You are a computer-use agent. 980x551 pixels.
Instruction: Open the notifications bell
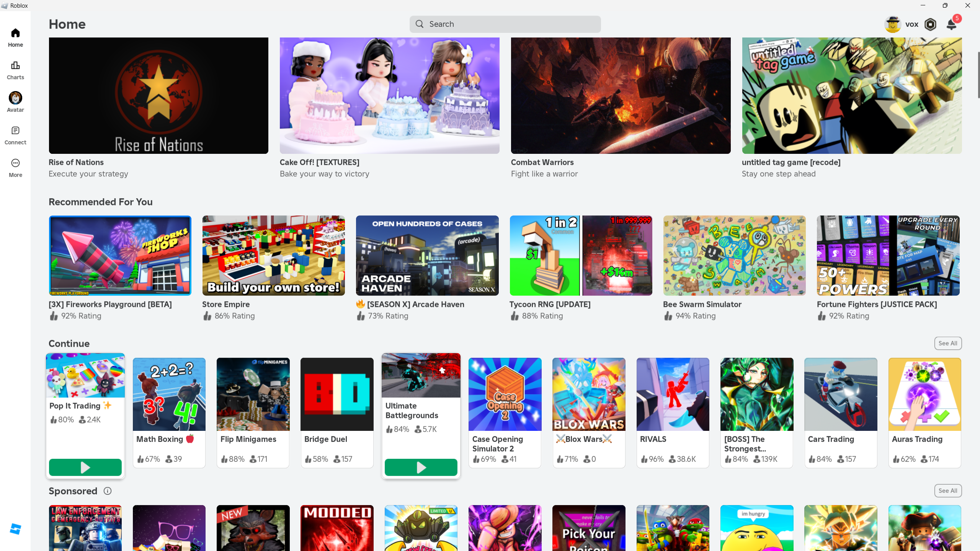pyautogui.click(x=951, y=24)
